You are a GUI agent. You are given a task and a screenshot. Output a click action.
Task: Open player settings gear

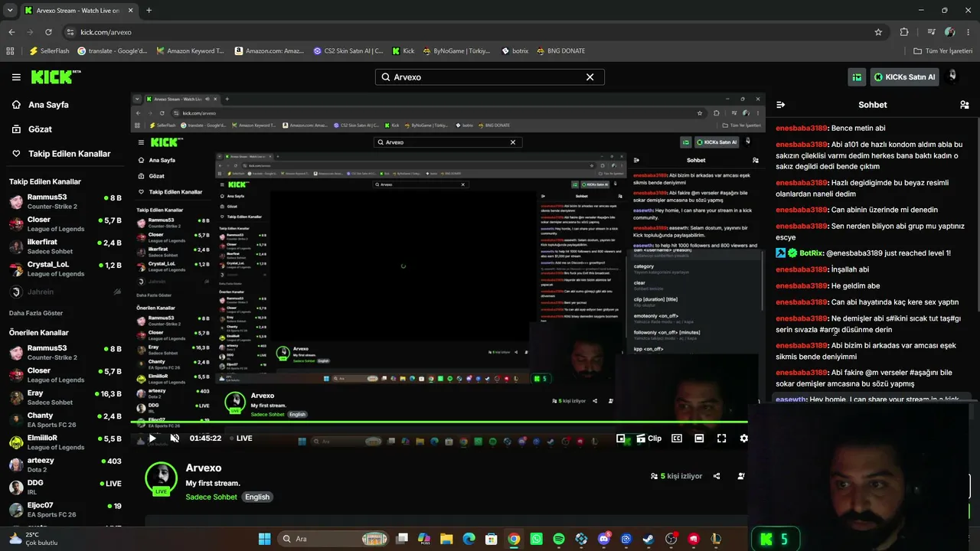tap(743, 439)
